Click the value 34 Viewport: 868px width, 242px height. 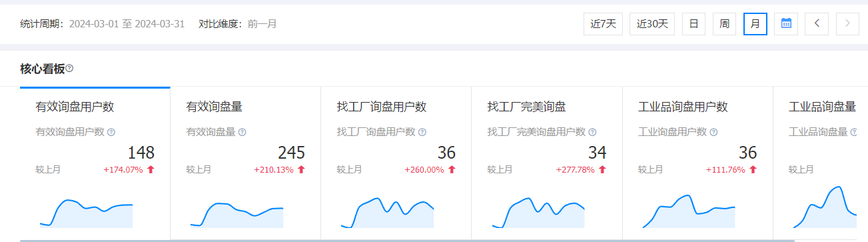click(598, 153)
